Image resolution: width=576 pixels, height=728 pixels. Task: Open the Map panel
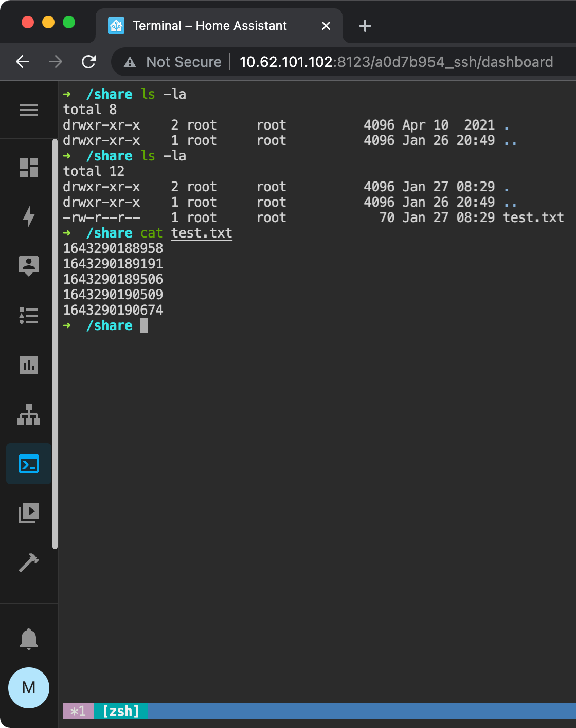click(29, 265)
